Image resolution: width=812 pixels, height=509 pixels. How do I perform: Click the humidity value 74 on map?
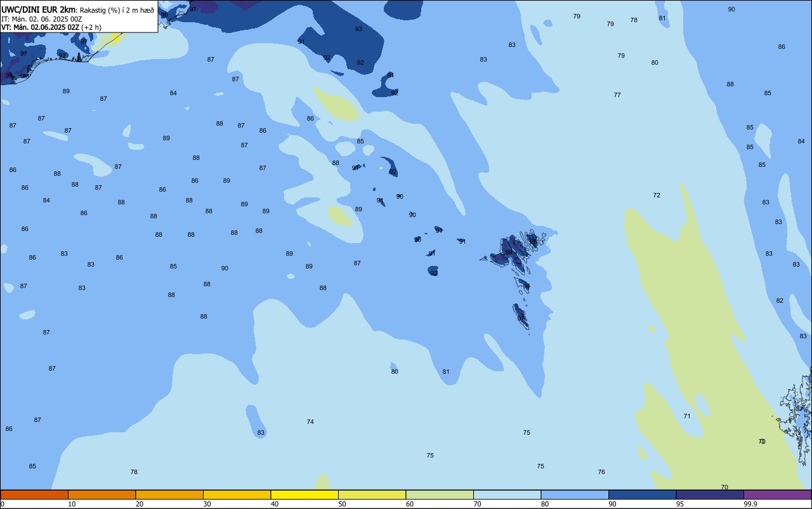tap(310, 422)
